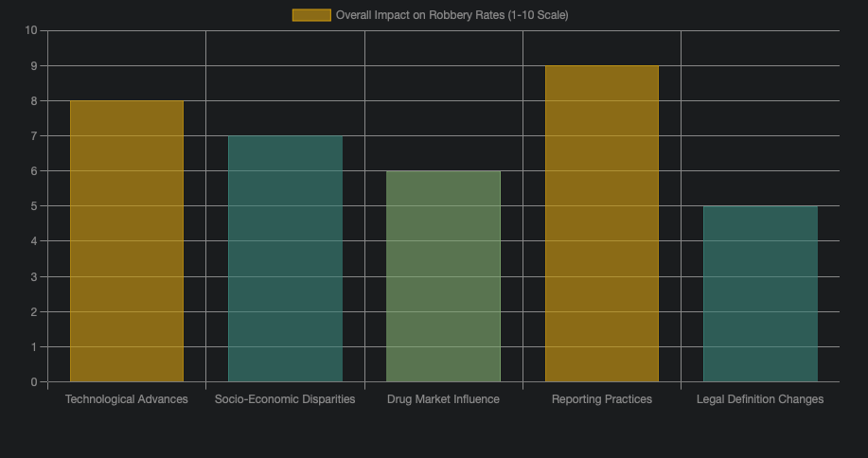Select the Socio-Economic Disparities axis label

[x=285, y=399]
